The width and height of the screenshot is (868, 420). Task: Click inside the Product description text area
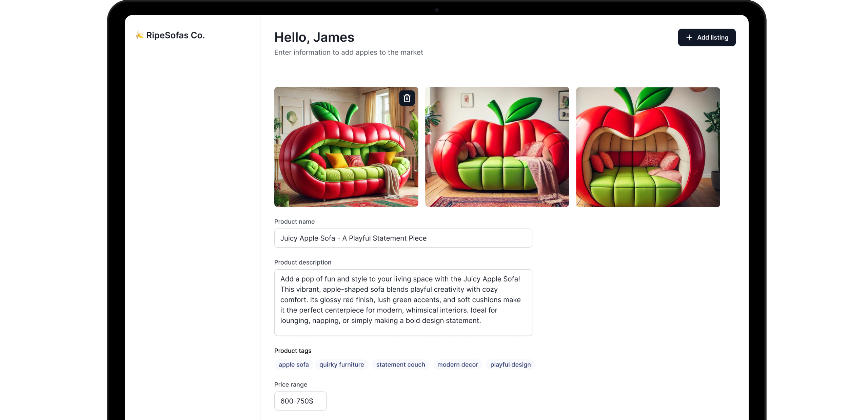click(403, 302)
